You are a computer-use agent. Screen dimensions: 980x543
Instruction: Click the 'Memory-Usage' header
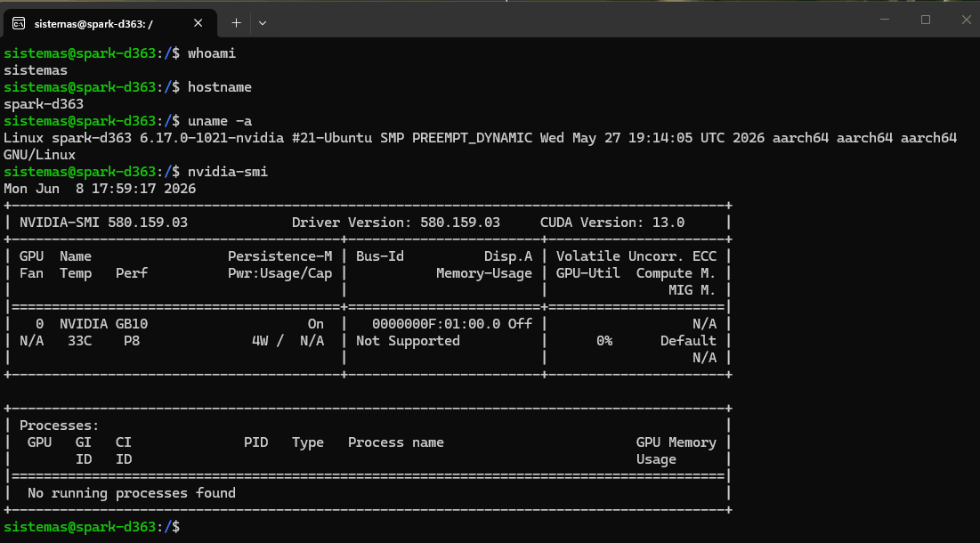point(483,273)
